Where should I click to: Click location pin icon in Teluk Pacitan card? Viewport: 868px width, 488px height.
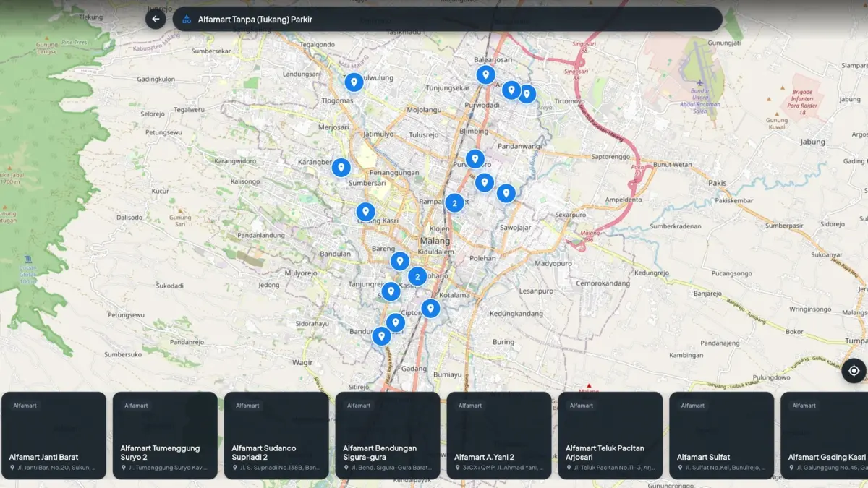[569, 468]
